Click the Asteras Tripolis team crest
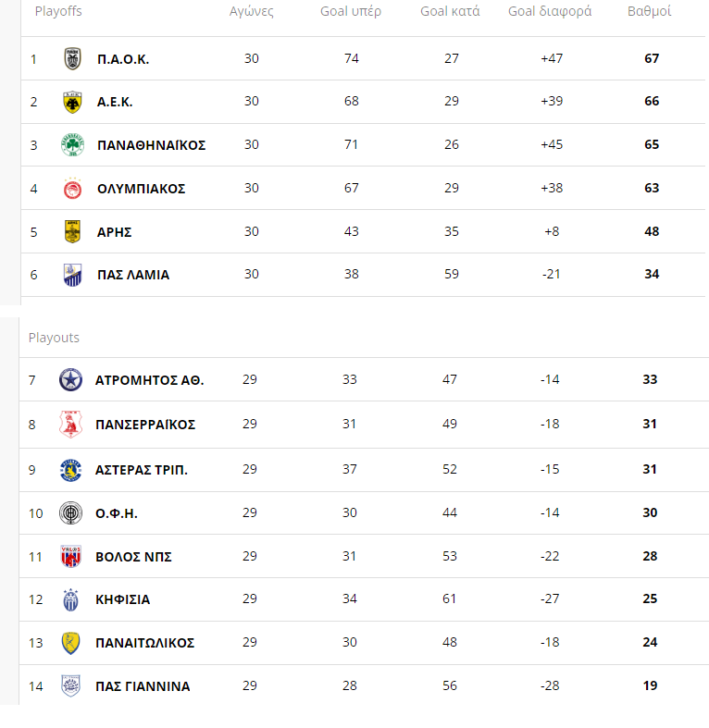 click(70, 470)
